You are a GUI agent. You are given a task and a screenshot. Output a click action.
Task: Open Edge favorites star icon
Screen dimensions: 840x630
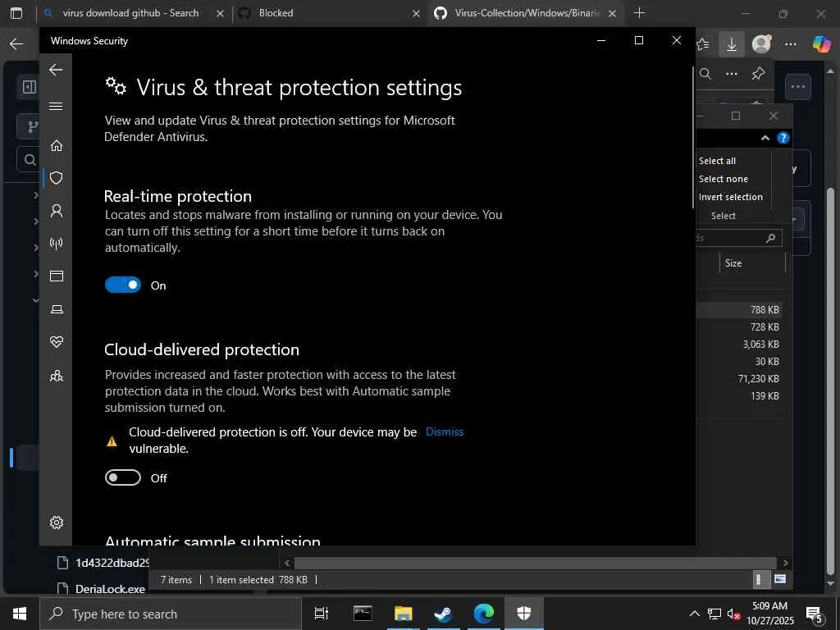pyautogui.click(x=702, y=44)
